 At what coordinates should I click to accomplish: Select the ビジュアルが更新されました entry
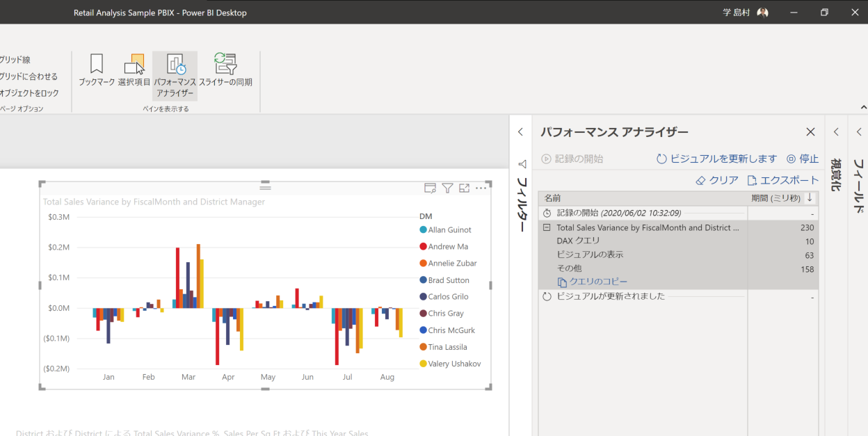coord(678,296)
